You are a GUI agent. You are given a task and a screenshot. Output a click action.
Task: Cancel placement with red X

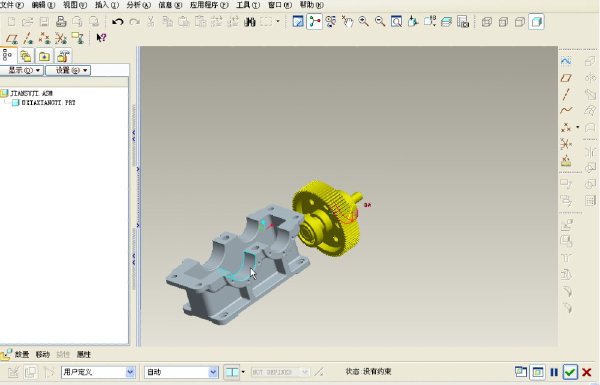(x=587, y=372)
